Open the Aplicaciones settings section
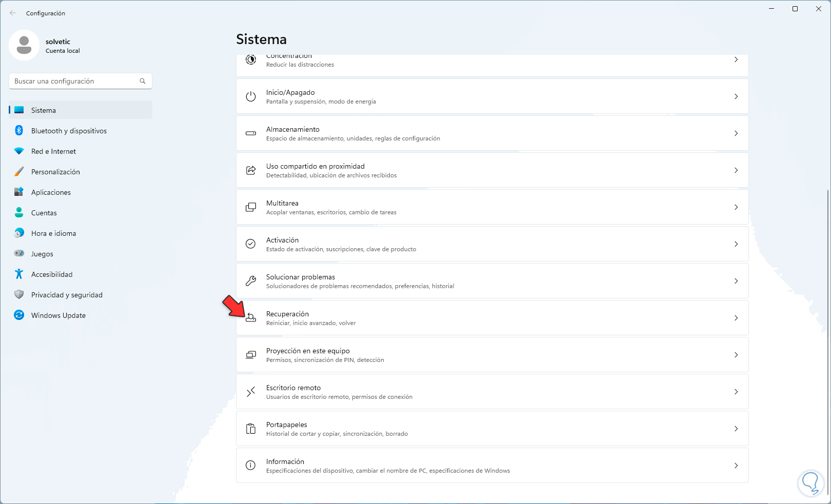Image resolution: width=831 pixels, height=504 pixels. tap(51, 192)
